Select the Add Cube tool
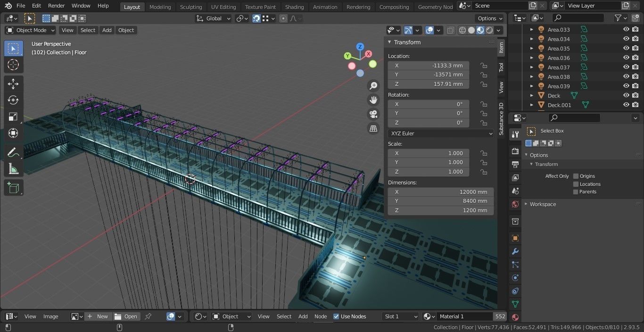Image resolution: width=644 pixels, height=332 pixels. click(13, 188)
